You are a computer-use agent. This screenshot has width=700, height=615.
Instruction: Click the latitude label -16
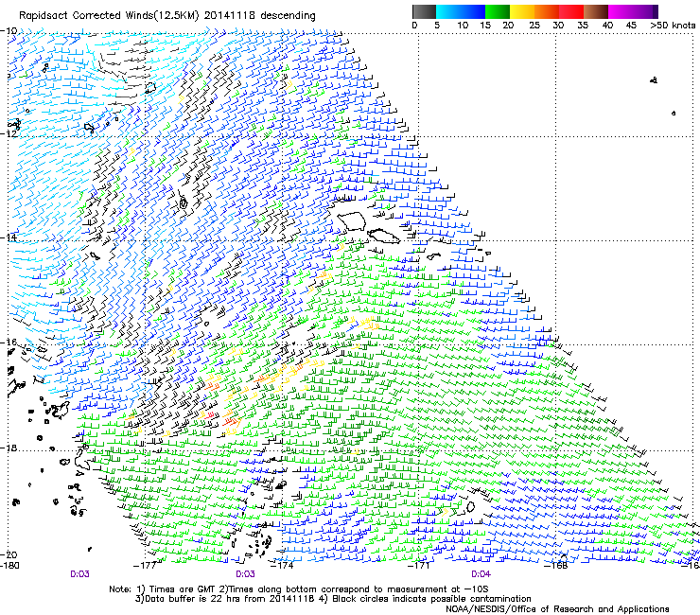coord(9,343)
